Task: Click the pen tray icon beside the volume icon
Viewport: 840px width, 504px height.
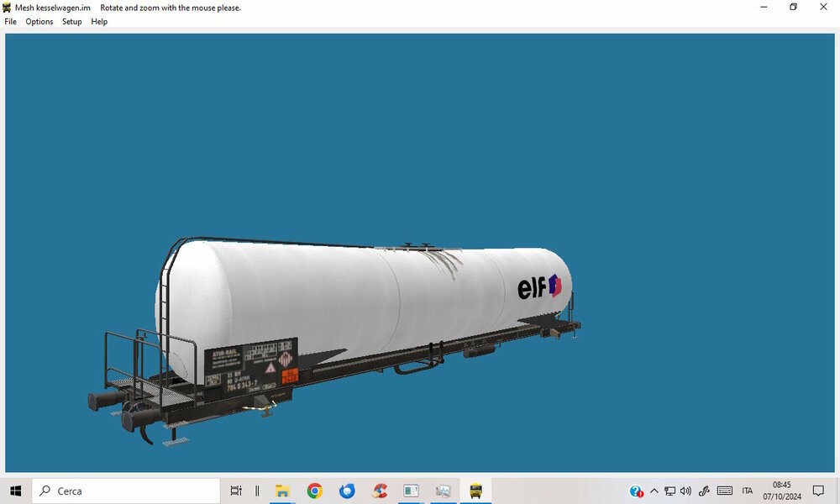Action: (x=704, y=491)
